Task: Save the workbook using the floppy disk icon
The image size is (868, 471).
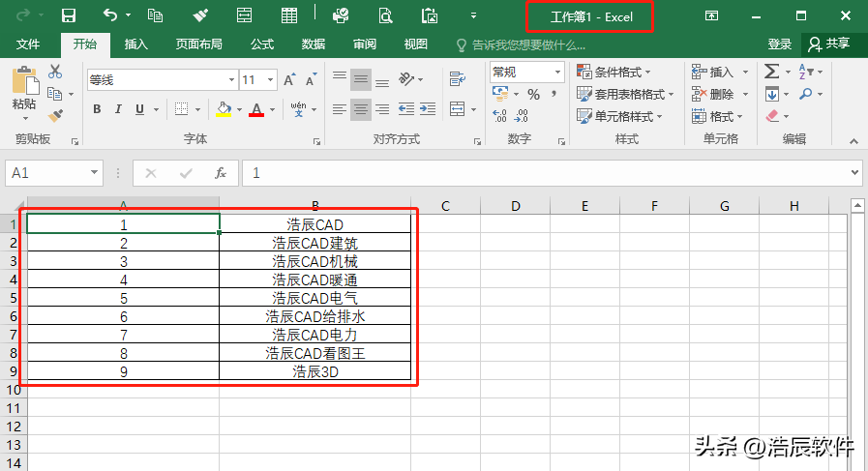Action: point(69,15)
